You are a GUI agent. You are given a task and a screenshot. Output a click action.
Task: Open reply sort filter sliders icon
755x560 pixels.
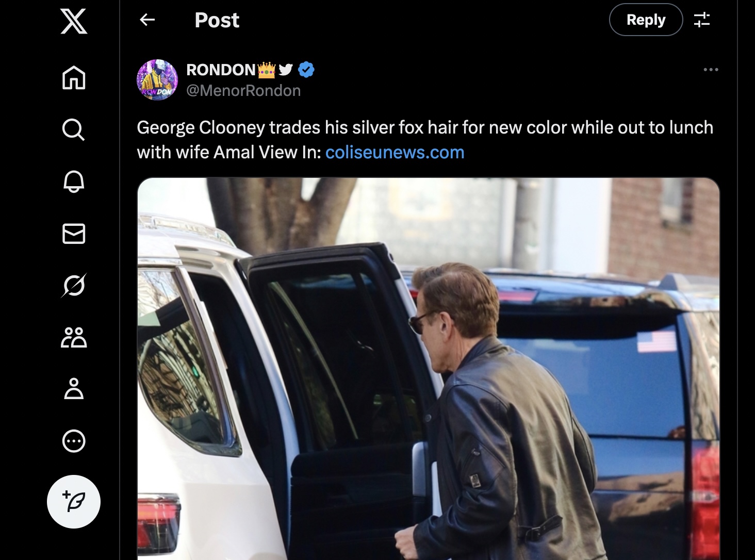click(x=702, y=20)
